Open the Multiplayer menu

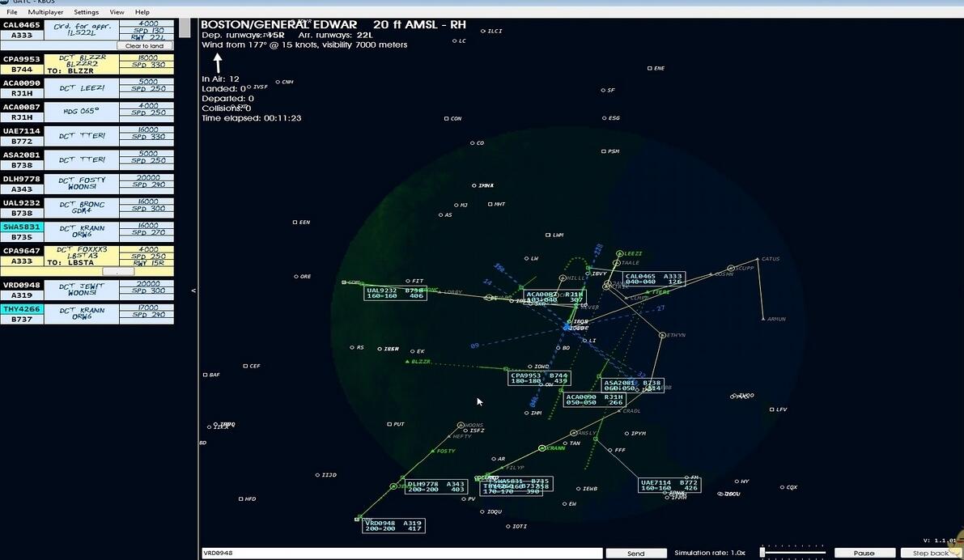(x=45, y=12)
